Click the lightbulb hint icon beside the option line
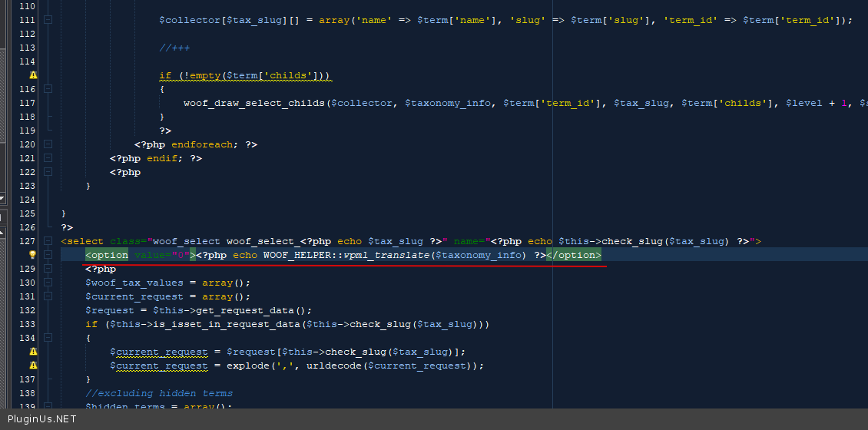The width and height of the screenshot is (868, 430). (x=33, y=255)
